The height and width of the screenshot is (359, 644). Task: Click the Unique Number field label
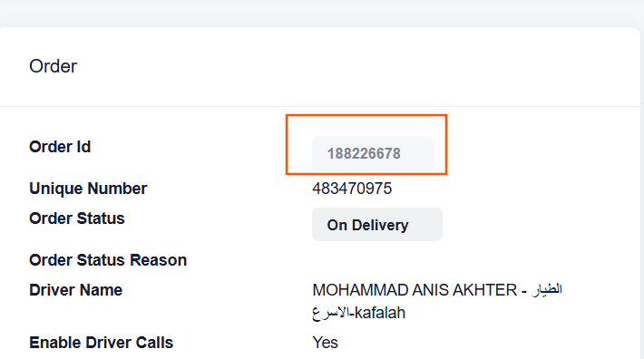click(88, 189)
